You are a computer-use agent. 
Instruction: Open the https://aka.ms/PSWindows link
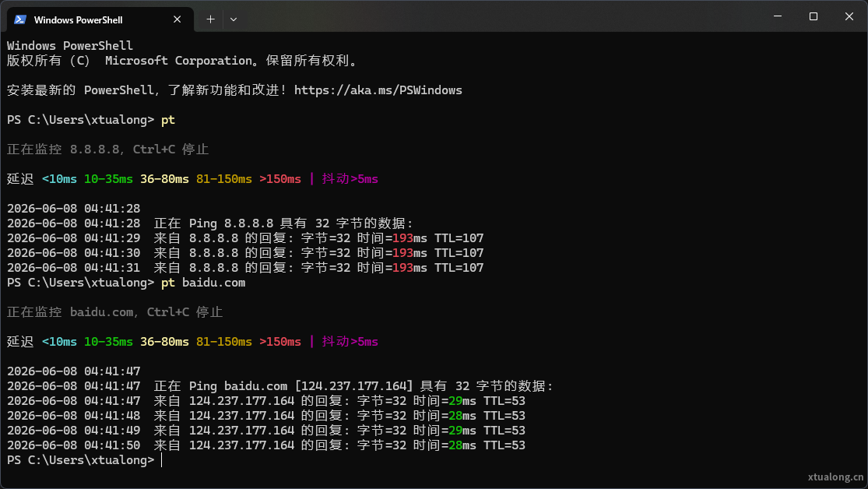[x=378, y=90]
